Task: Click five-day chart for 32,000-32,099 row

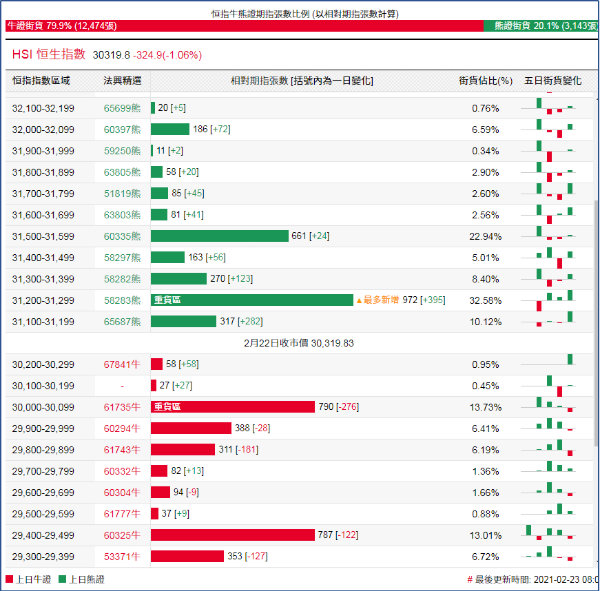Action: (548, 129)
